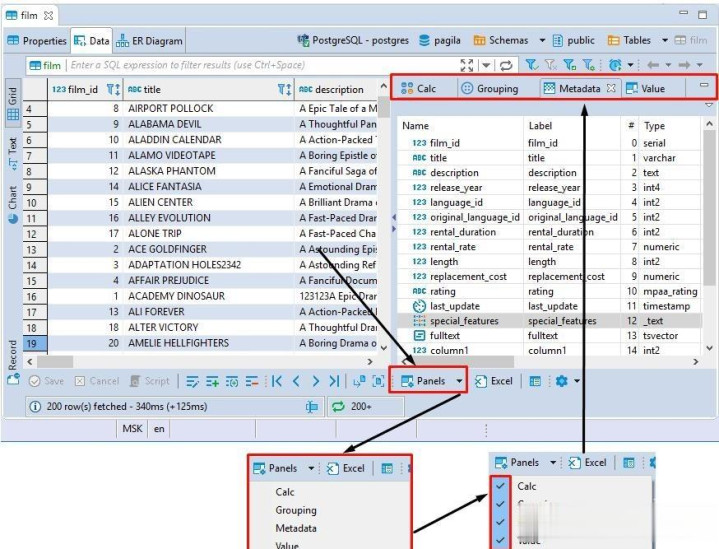Screen dimensions: 719x549
Task: Open the ER Diagram tab
Action: pos(151,41)
